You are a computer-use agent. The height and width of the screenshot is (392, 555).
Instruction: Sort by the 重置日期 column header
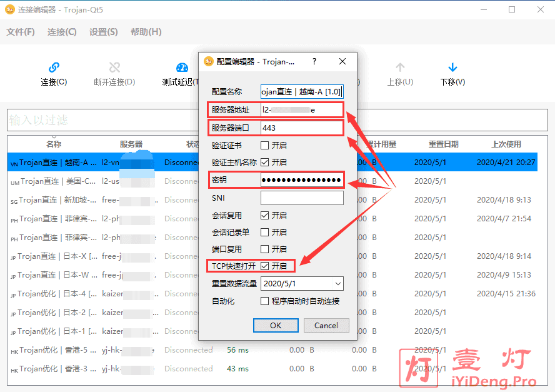point(444,144)
